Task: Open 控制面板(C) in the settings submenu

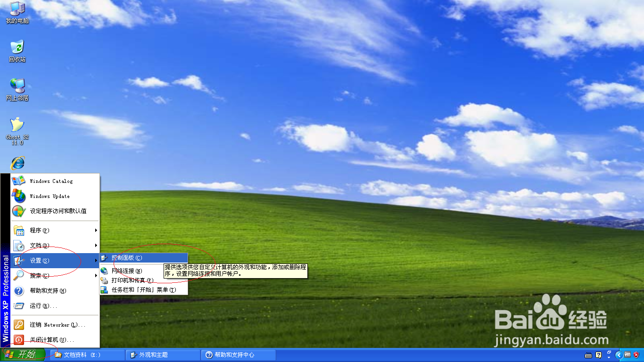Action: (144, 258)
